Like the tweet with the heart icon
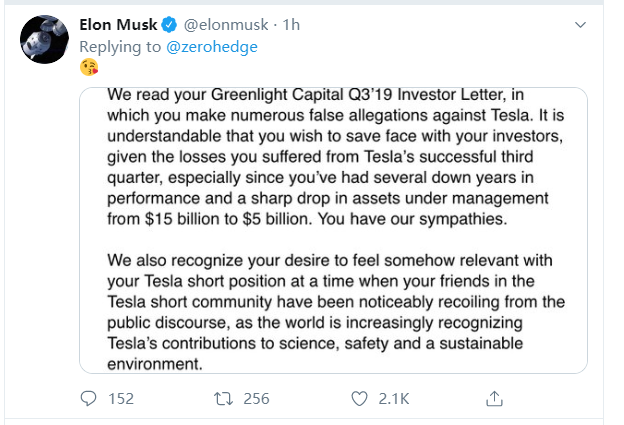Screen dimensions: 624x425 (358, 398)
